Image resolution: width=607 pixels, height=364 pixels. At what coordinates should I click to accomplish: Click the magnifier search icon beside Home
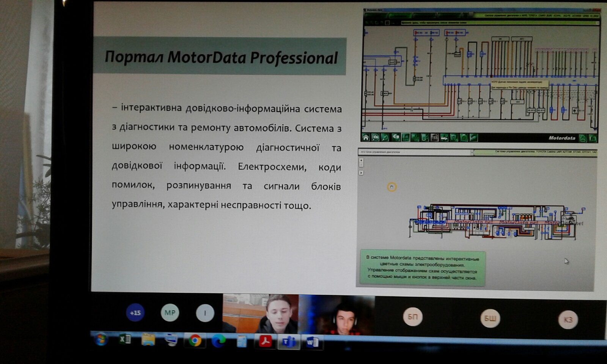(375, 137)
